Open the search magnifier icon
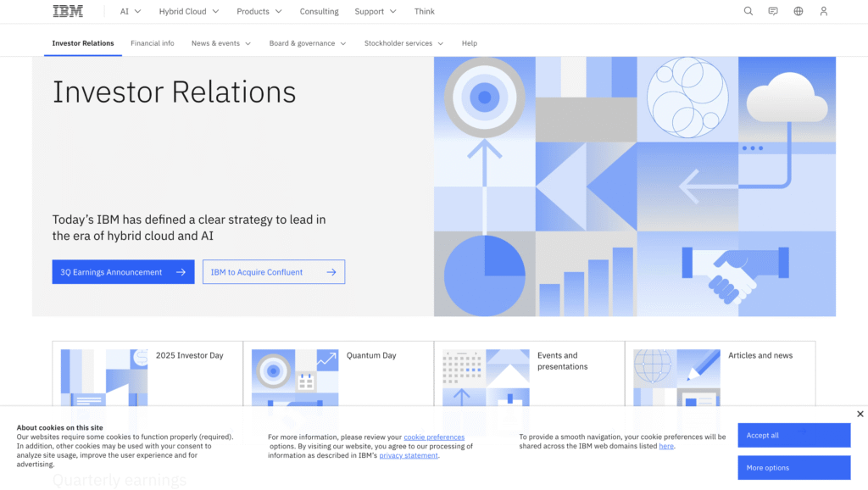This screenshot has width=868, height=490. (x=748, y=11)
